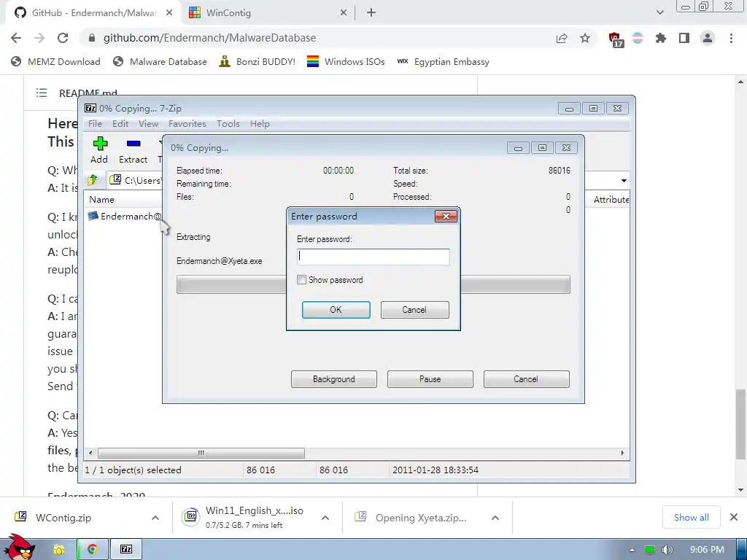The height and width of the screenshot is (560, 747).
Task: Confirm password with OK button
Action: (336, 309)
